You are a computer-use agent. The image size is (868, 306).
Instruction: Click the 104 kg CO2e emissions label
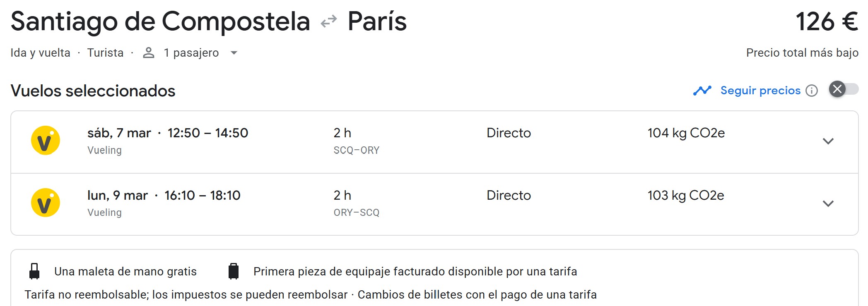tap(686, 133)
